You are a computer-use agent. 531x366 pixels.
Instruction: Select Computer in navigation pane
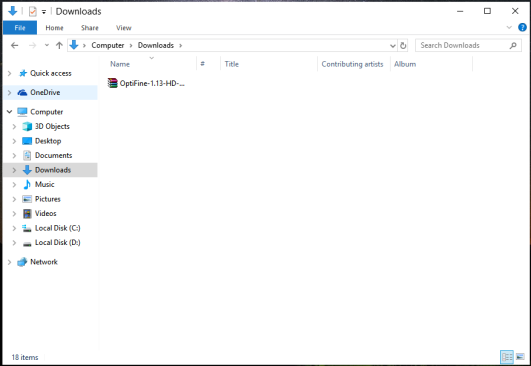point(47,112)
